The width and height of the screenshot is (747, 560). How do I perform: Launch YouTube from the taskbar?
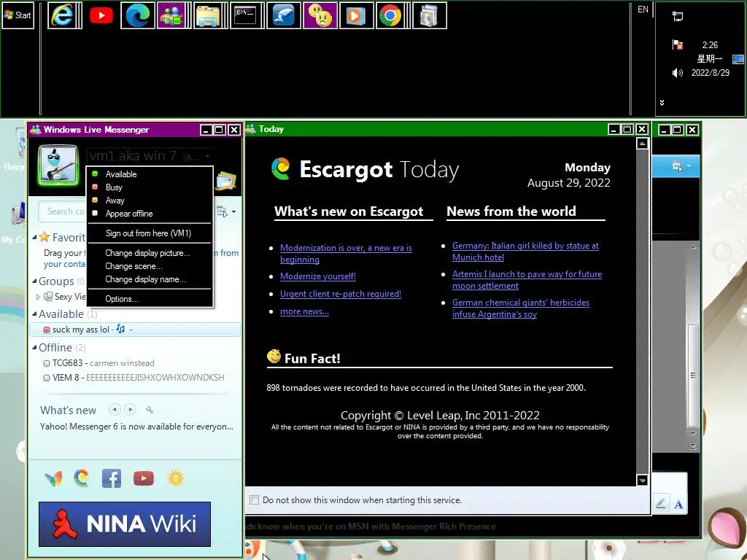(x=101, y=16)
